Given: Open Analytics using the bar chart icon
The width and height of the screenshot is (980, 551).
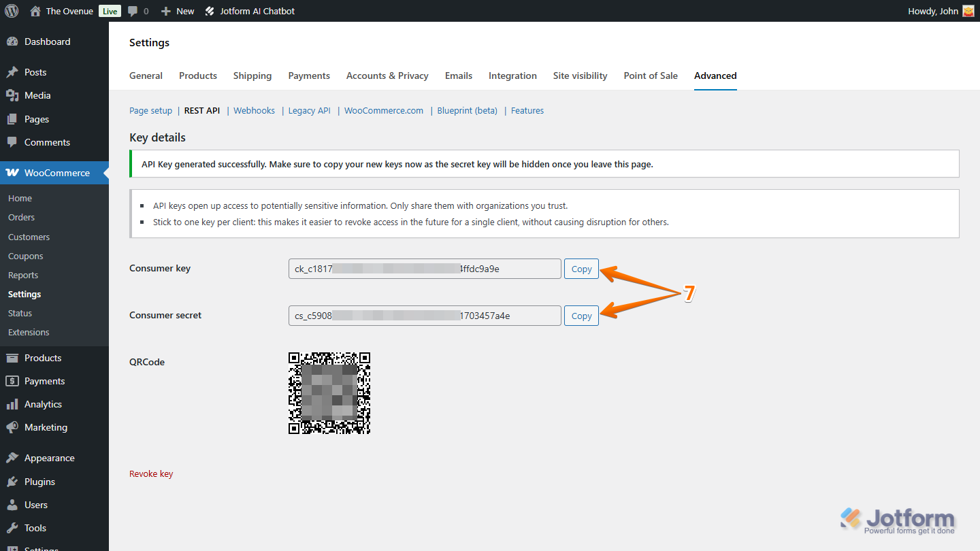Looking at the screenshot, I should [14, 403].
